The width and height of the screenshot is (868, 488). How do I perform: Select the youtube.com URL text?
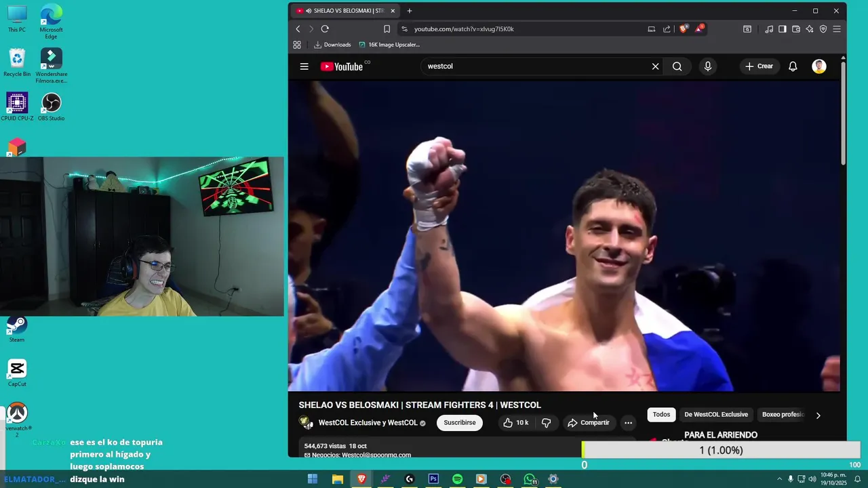pos(464,29)
